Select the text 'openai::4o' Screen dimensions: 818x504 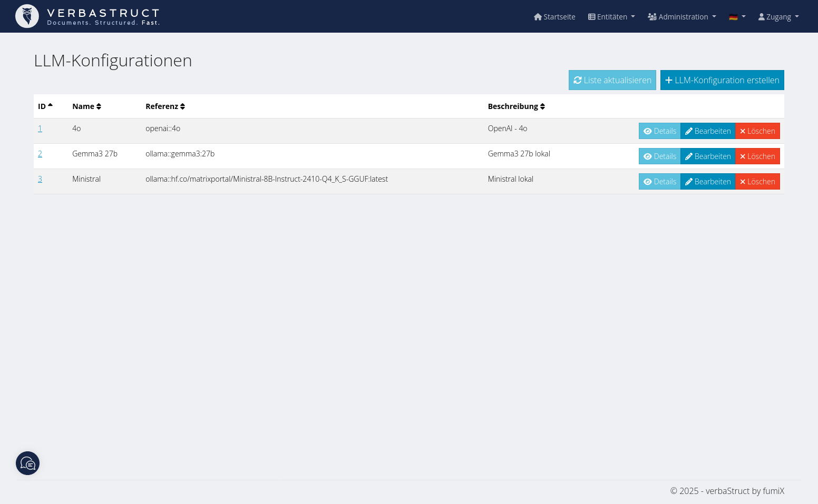point(163,129)
